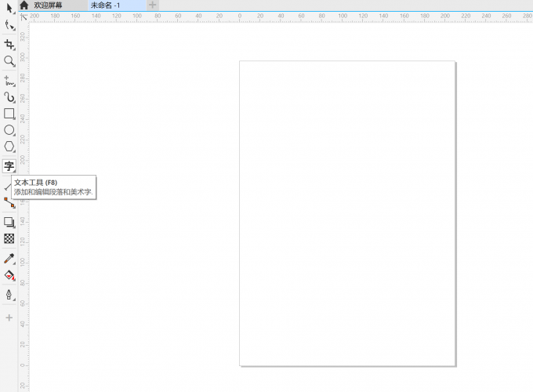Select the Polygon tool
Viewport: 533px width, 392px height.
pos(9,147)
